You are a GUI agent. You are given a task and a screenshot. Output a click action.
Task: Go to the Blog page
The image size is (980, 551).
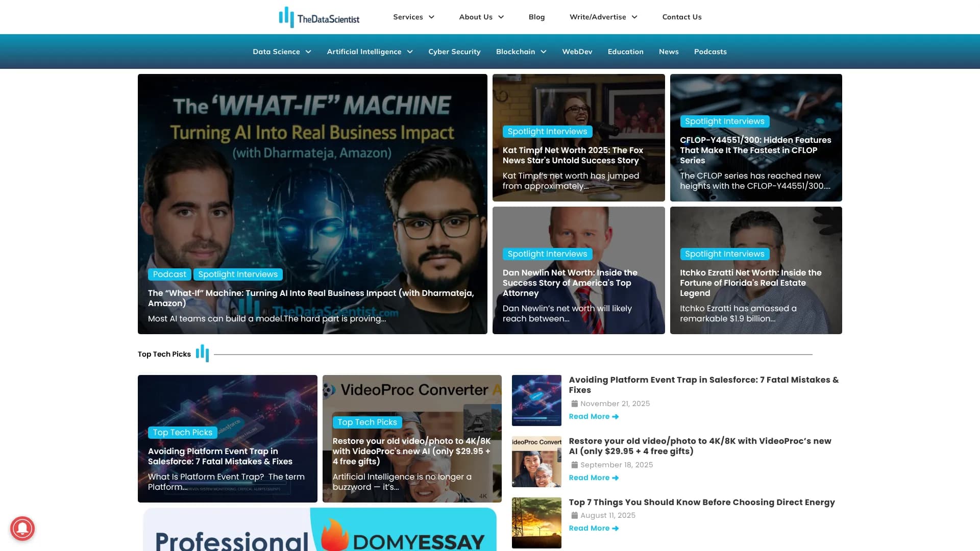(x=536, y=17)
